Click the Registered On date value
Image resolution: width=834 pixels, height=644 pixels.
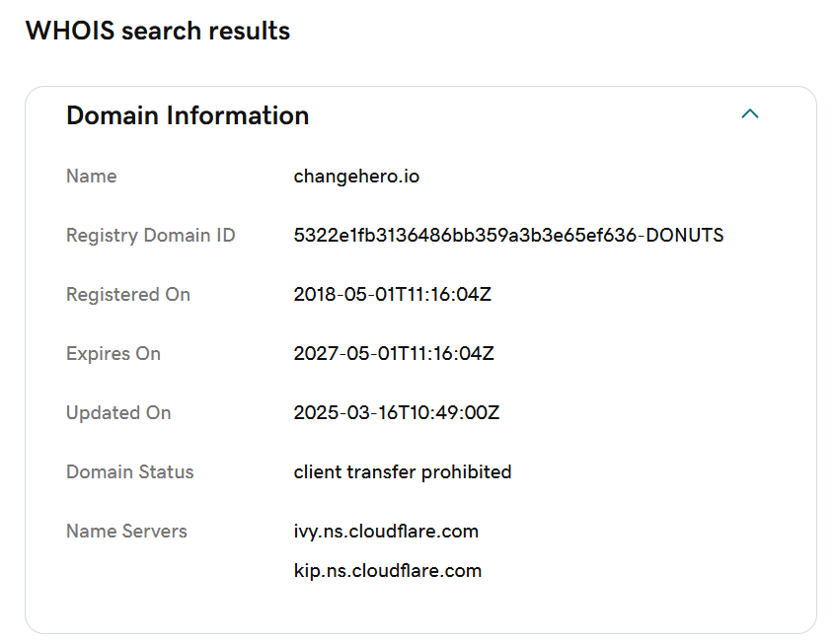(x=393, y=294)
